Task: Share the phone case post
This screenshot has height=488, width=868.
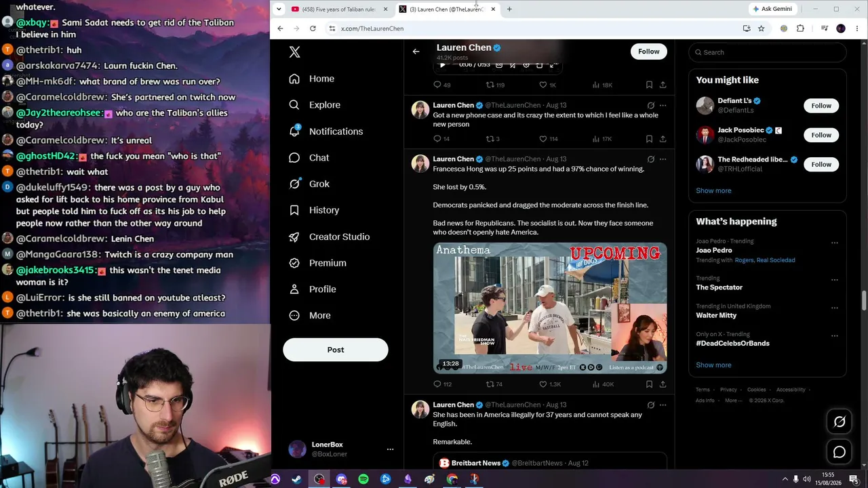Action: [663, 139]
